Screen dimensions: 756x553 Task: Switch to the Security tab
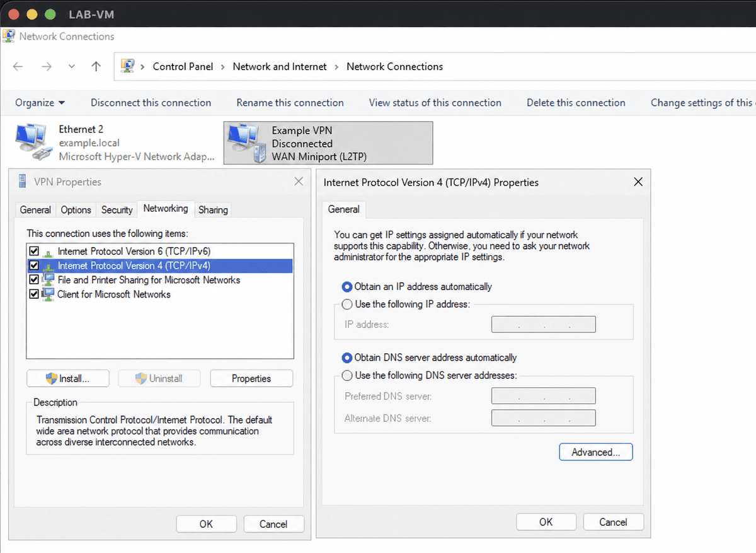click(117, 210)
